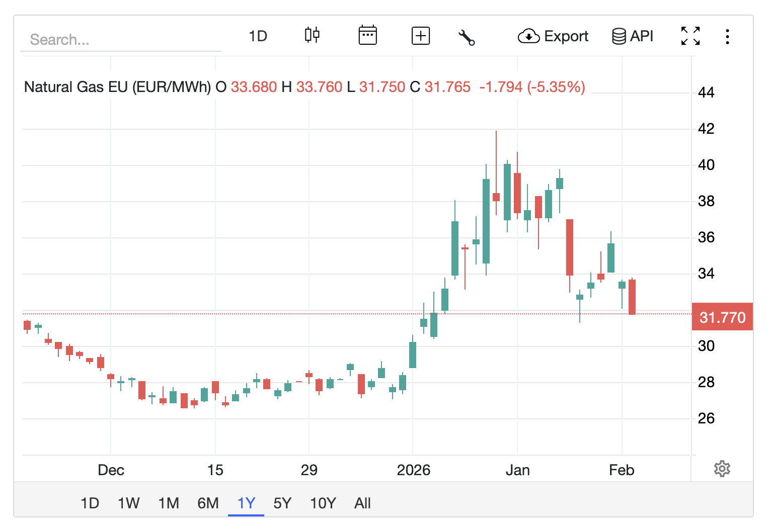Select the 1Y time range

pyautogui.click(x=246, y=503)
